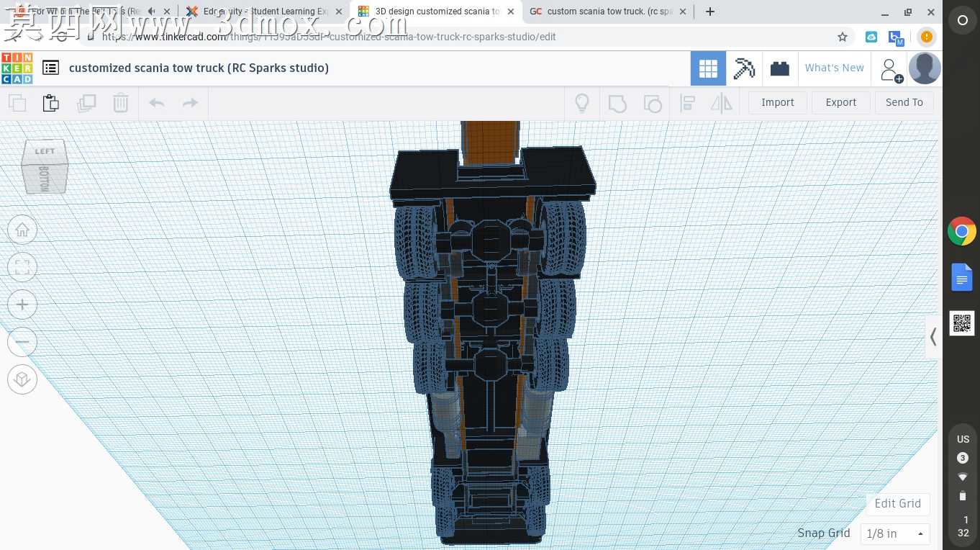Click the Delete trash icon
This screenshot has width=980, height=550.
[121, 103]
